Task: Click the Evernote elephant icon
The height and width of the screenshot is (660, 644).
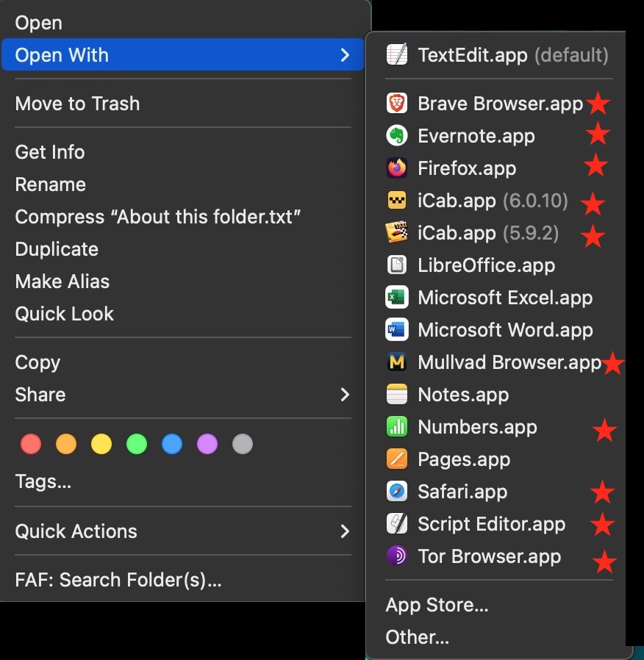Action: (396, 136)
